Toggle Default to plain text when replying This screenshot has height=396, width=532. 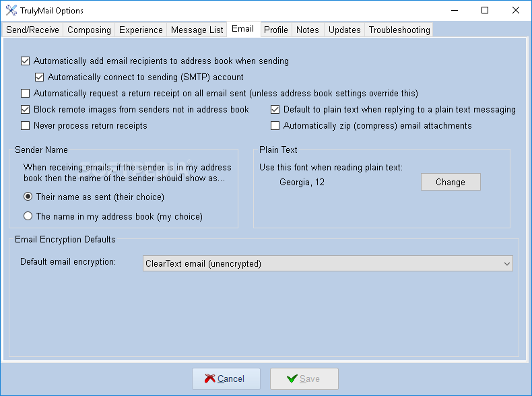point(275,110)
